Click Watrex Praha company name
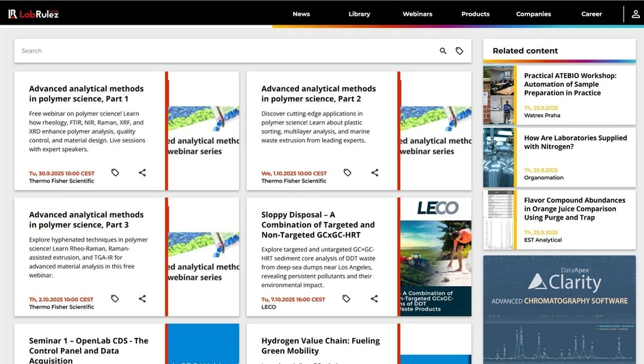644x364 pixels. coord(541,116)
